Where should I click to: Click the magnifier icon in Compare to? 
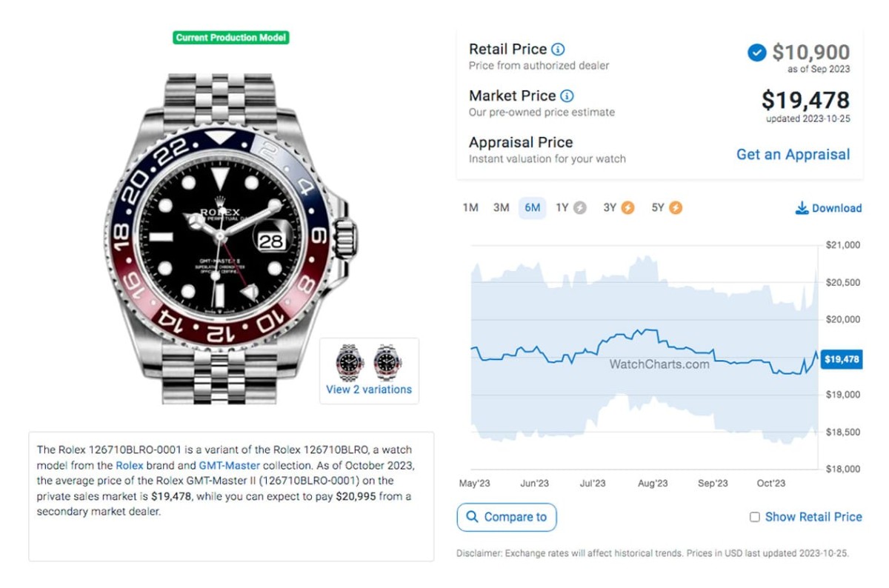point(470,517)
